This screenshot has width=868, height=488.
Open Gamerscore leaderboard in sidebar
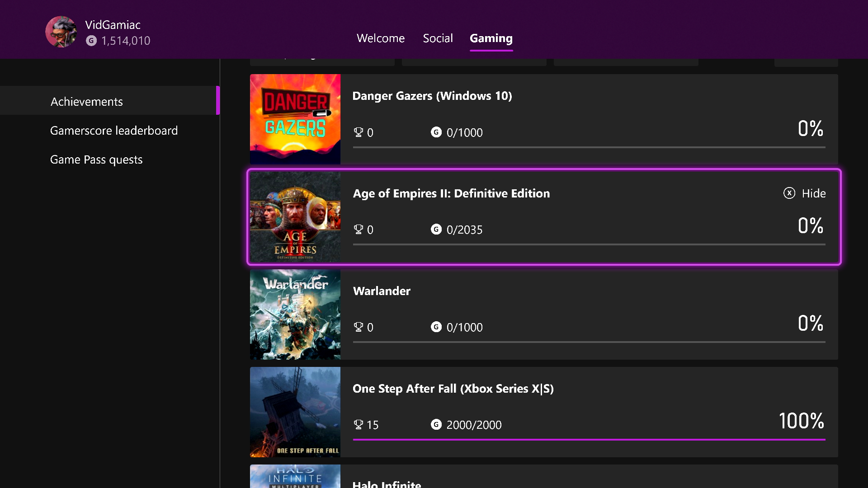pyautogui.click(x=114, y=131)
